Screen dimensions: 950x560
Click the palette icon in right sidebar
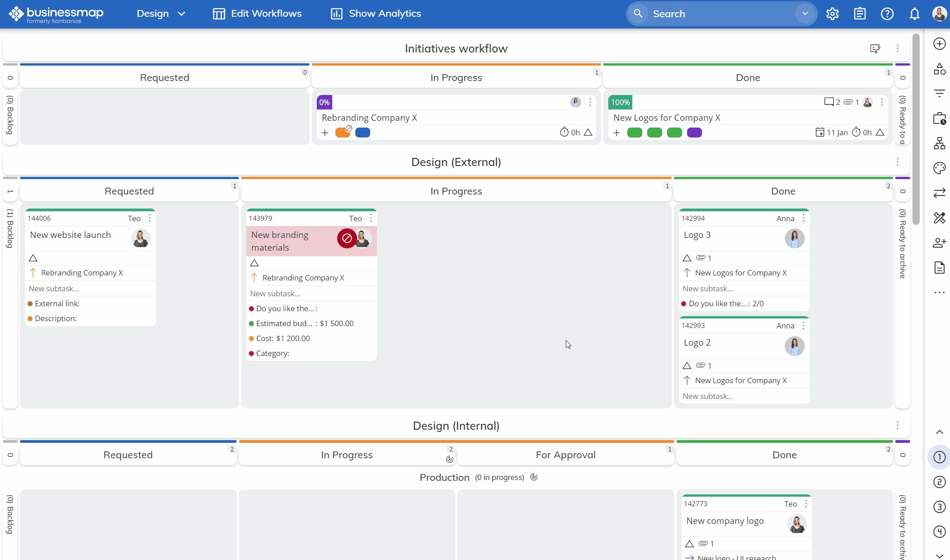[x=939, y=168]
